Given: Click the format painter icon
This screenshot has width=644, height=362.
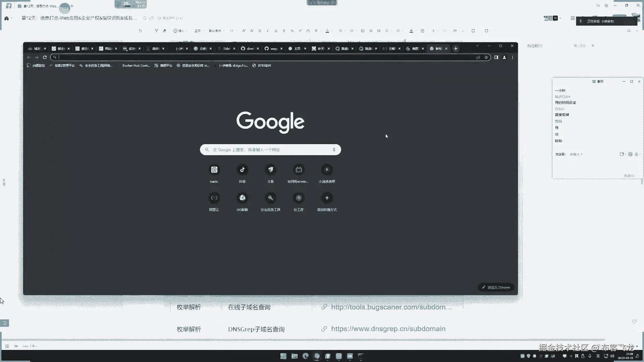Looking at the screenshot, I should pyautogui.click(x=156, y=31).
